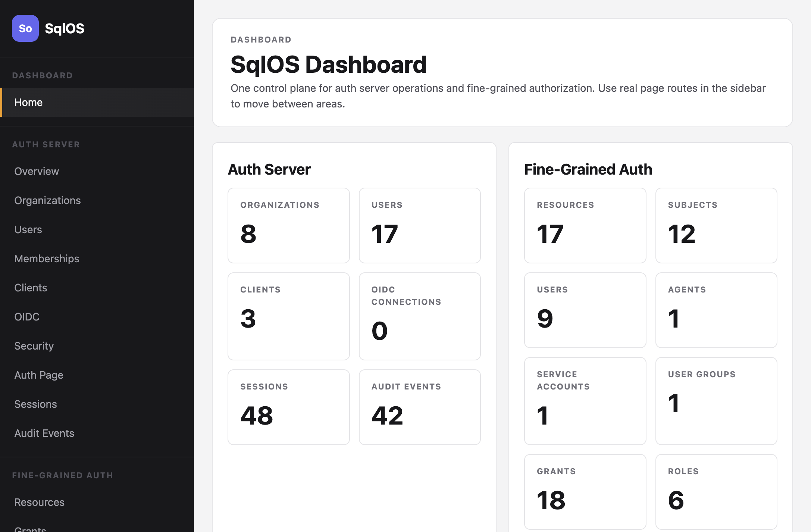Open Resources under Fine-Grained Auth sidebar
The height and width of the screenshot is (532, 811).
tap(39, 502)
